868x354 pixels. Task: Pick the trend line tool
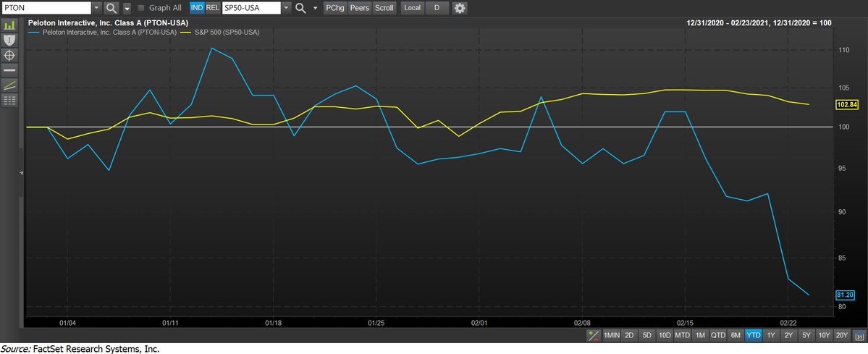tap(9, 85)
